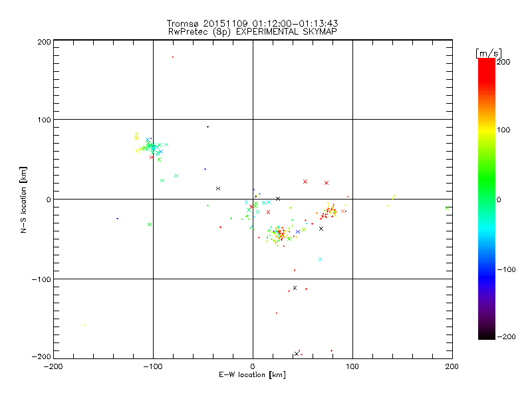Click the colorbar tick label -100
Screen dimensions: 532x399
coord(507,269)
